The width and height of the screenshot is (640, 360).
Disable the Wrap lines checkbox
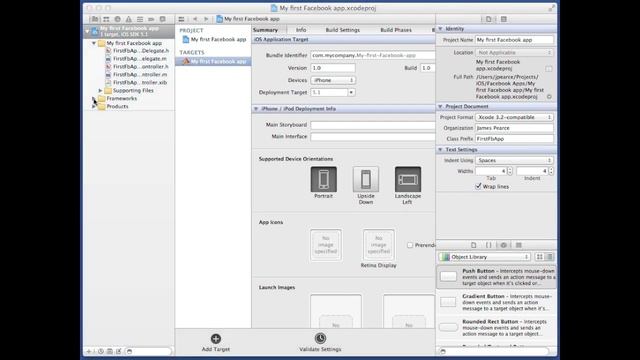pyautogui.click(x=478, y=186)
